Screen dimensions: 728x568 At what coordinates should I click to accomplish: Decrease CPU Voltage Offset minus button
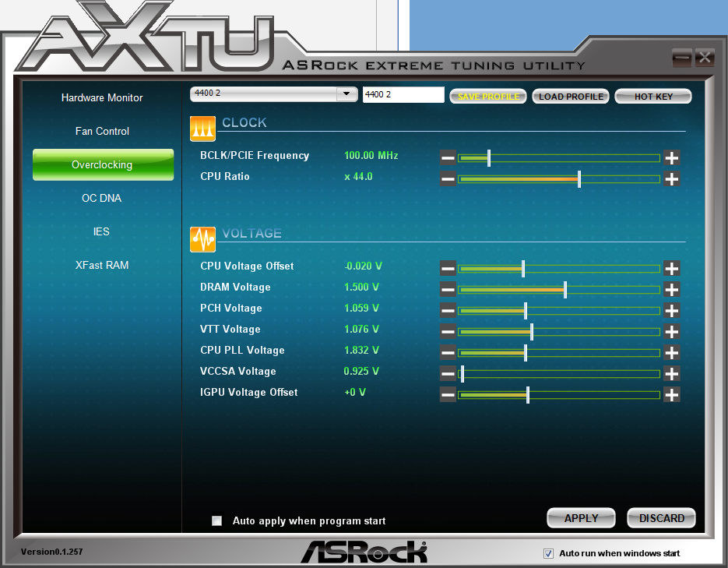tap(448, 269)
